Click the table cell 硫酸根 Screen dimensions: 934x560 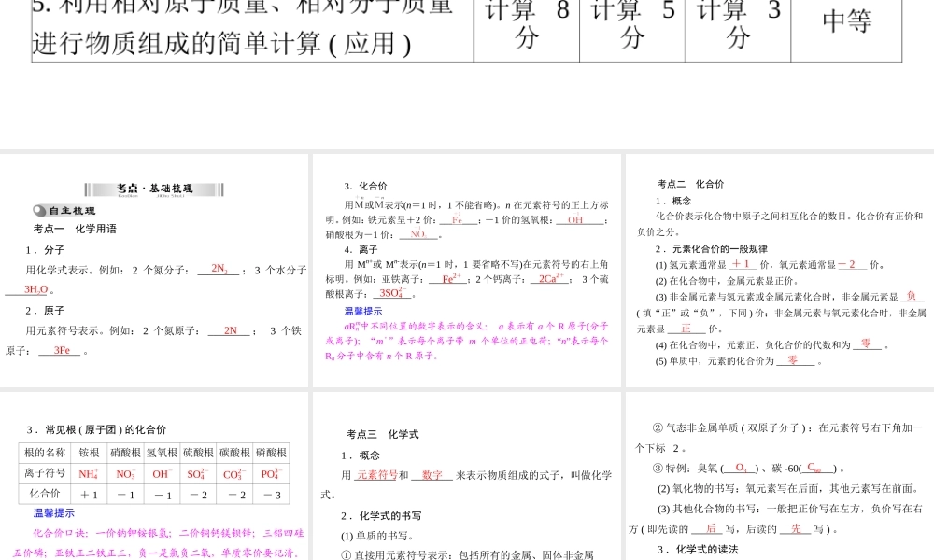pyautogui.click(x=198, y=453)
